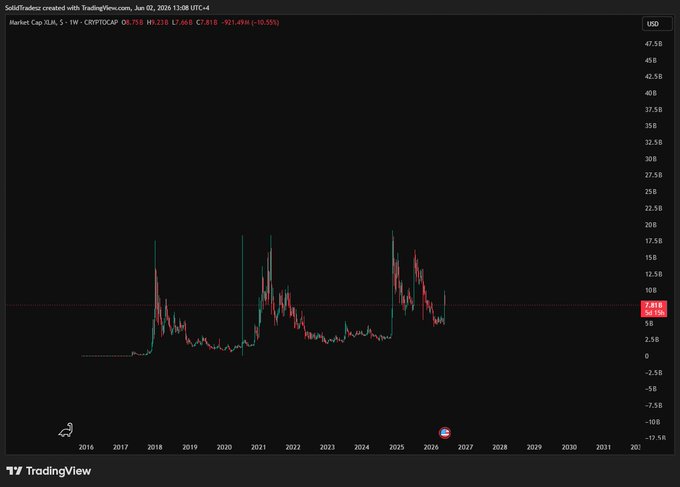This screenshot has width=680, height=487.
Task: Click the change value -921.49M (-10.55%)
Action: coord(250,22)
